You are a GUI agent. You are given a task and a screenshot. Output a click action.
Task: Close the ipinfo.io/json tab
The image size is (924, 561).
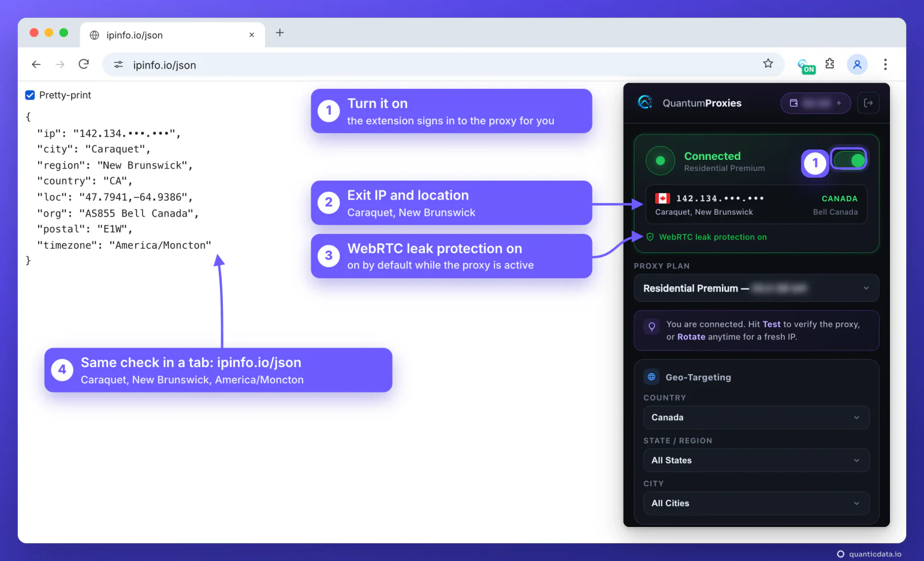252,35
